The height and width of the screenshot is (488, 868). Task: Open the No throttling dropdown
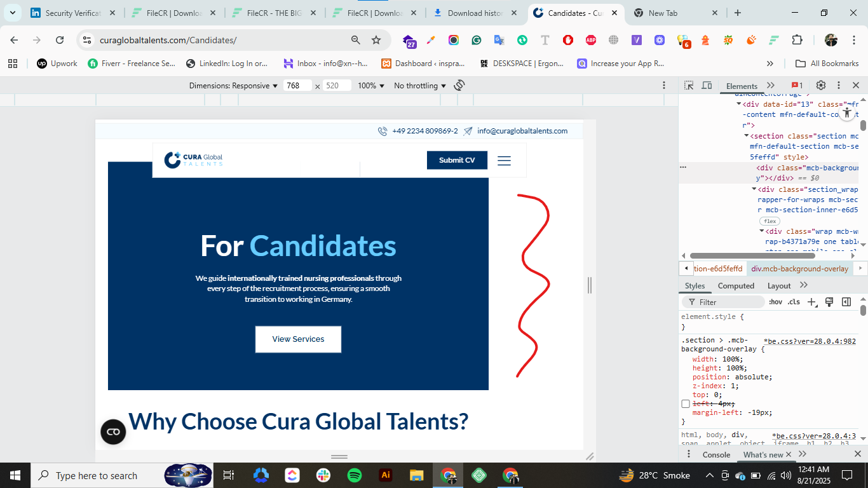pos(420,85)
